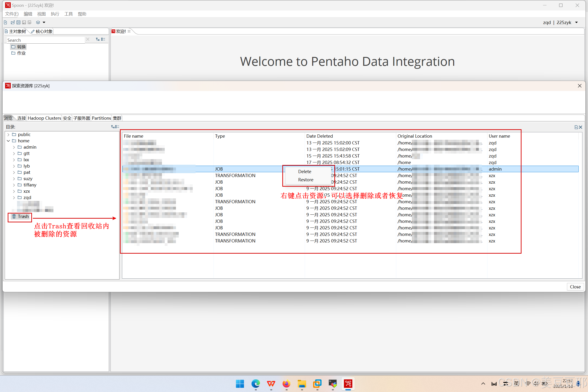The width and height of the screenshot is (588, 392).
Task: Click the open file toolbar icon
Action: 13,22
